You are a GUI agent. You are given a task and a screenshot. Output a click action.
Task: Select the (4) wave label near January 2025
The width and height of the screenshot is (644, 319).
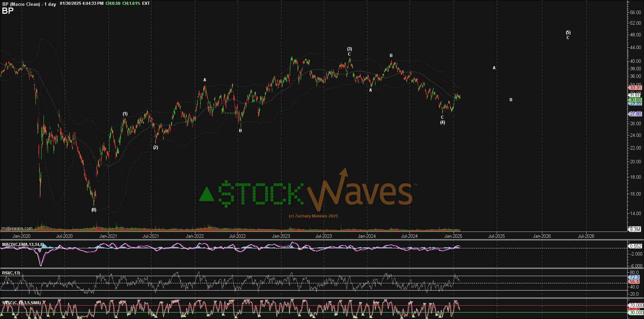(442, 122)
